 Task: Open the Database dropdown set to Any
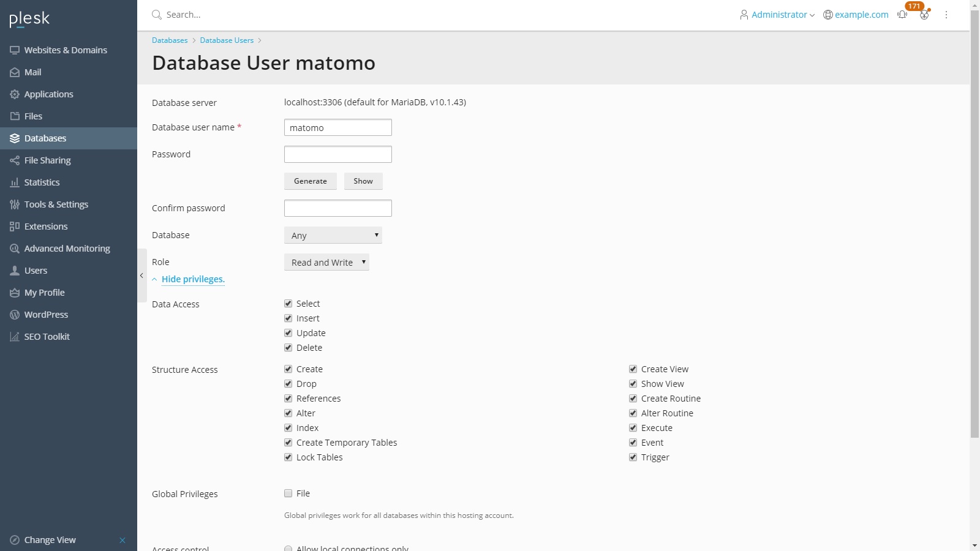click(333, 235)
